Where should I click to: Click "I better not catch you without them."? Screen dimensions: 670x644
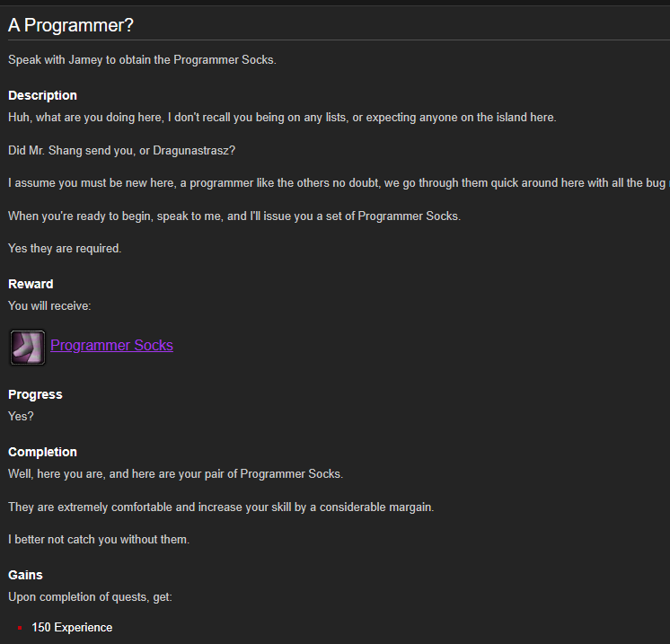pos(99,539)
